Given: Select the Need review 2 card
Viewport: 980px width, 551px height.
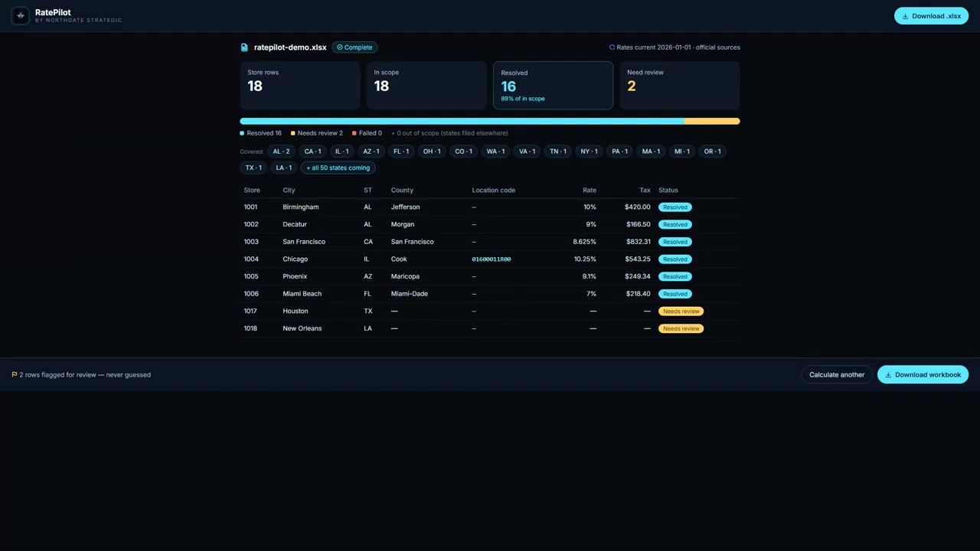Looking at the screenshot, I should (x=680, y=86).
